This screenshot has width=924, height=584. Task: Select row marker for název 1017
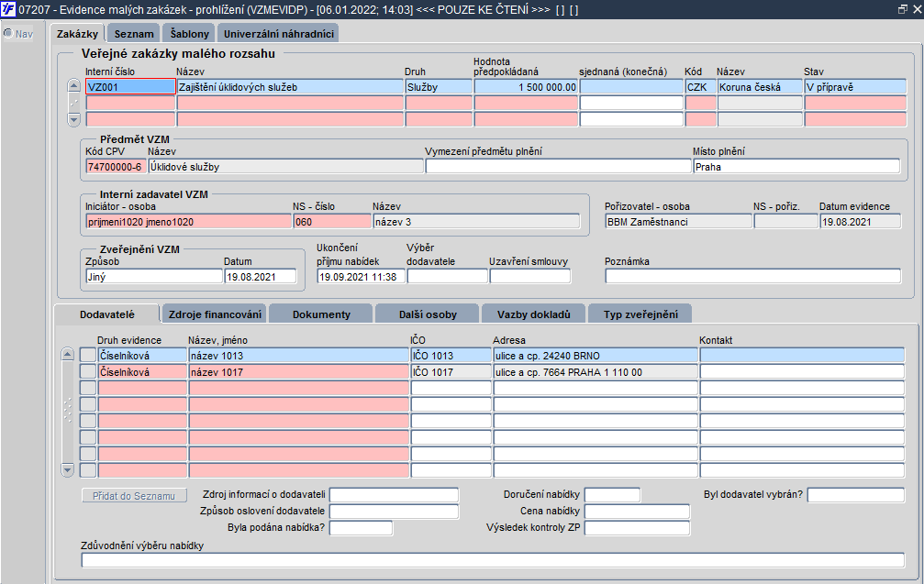pos(88,371)
